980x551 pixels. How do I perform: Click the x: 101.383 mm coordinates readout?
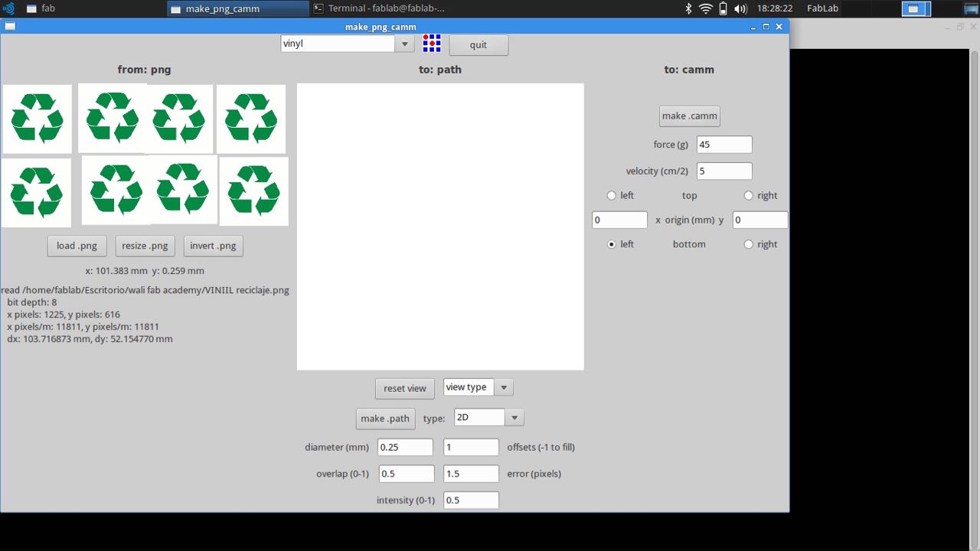coord(145,271)
